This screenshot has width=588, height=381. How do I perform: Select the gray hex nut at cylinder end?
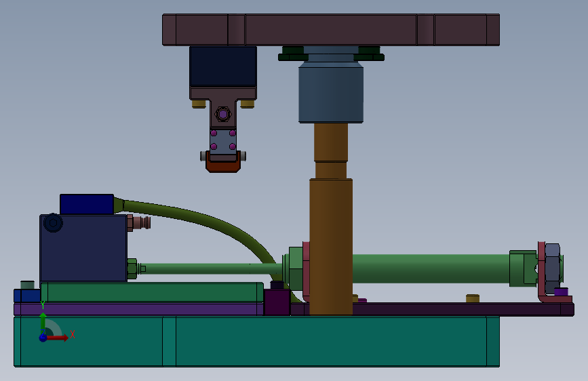tap(552, 268)
